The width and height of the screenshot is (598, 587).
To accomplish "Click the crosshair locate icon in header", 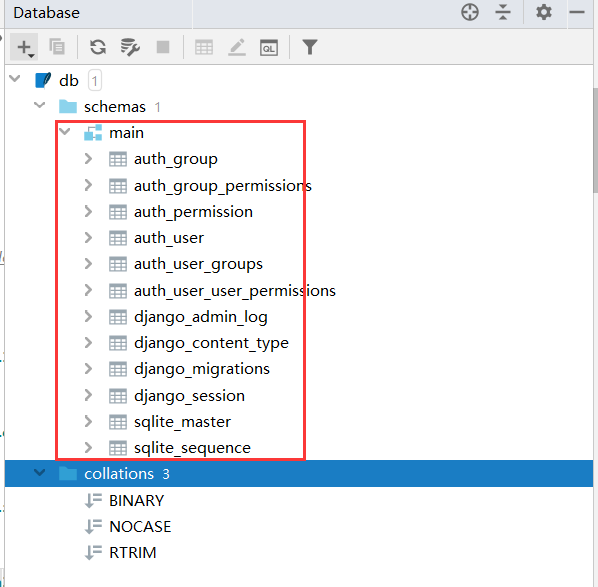I will 469,12.
